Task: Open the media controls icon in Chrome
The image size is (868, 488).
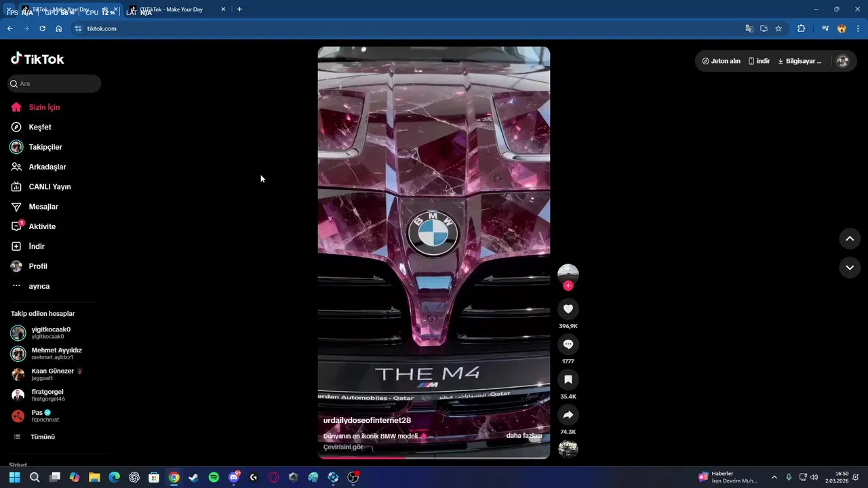Action: [825, 28]
